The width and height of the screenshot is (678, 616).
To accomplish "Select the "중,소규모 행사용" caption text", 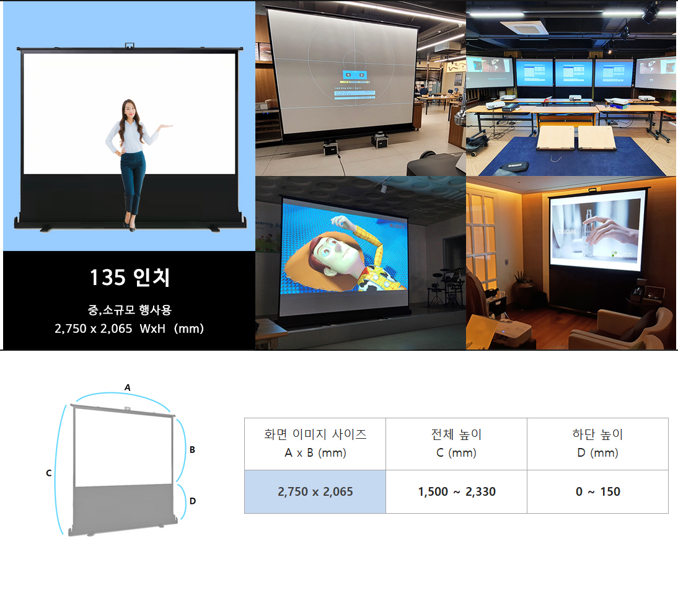I will click(x=129, y=310).
